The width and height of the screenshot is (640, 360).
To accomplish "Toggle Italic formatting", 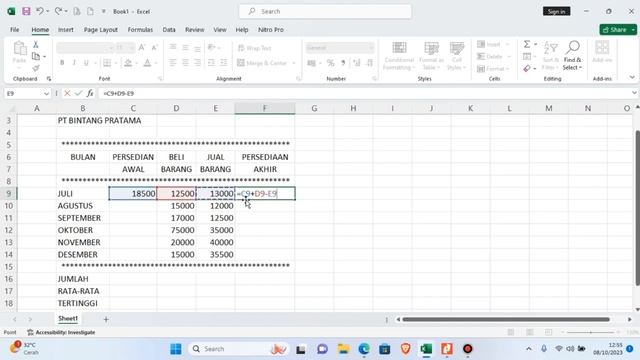I will point(74,63).
